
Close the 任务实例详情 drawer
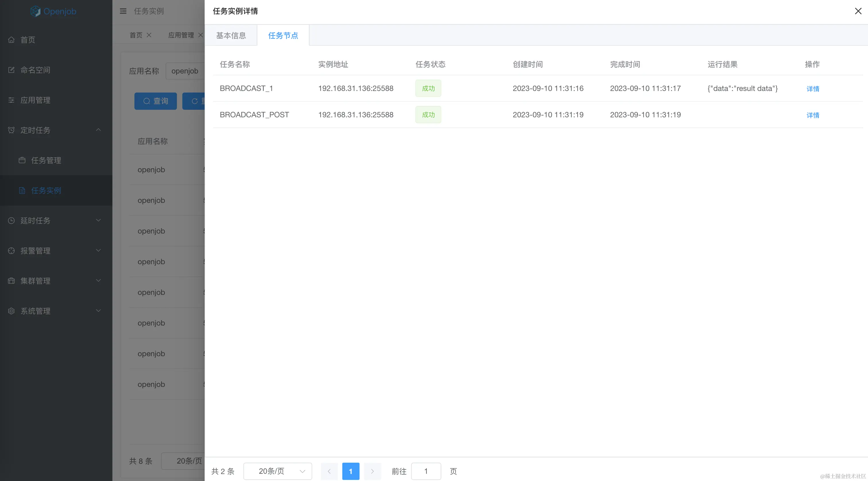click(858, 11)
